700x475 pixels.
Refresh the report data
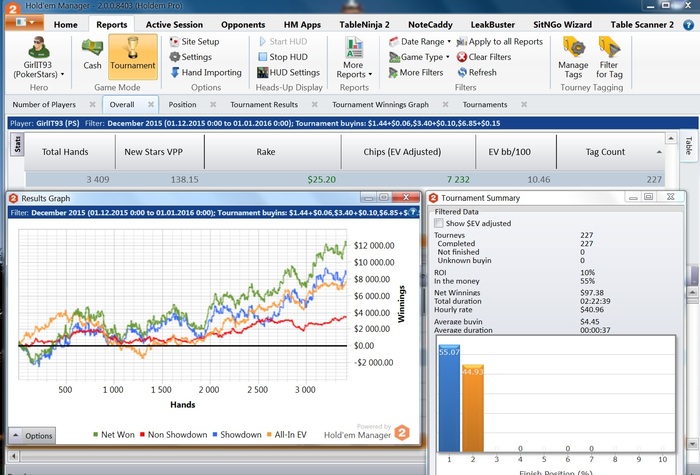(477, 72)
